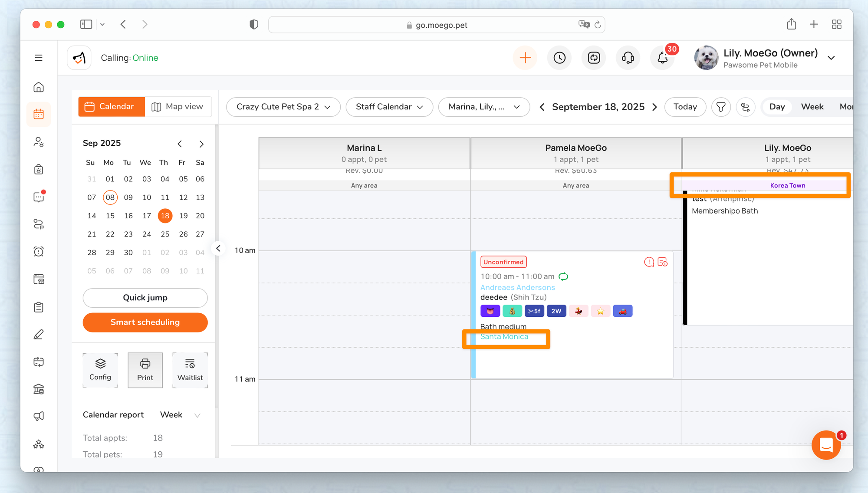This screenshot has width=868, height=493.
Task: Open live chat bubble widget
Action: (x=826, y=445)
